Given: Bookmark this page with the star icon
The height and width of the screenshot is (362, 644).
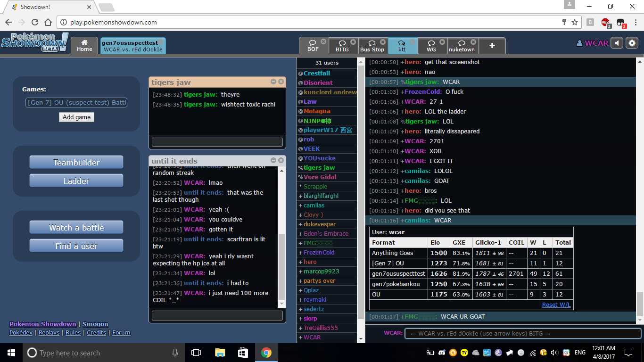Looking at the screenshot, I should pos(575,22).
